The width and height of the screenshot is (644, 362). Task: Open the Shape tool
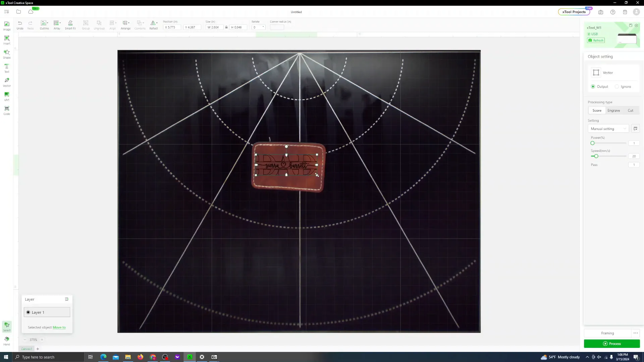[x=6, y=54]
